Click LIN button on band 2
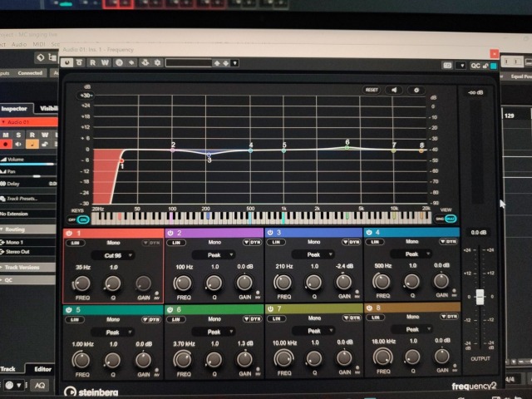 176,243
